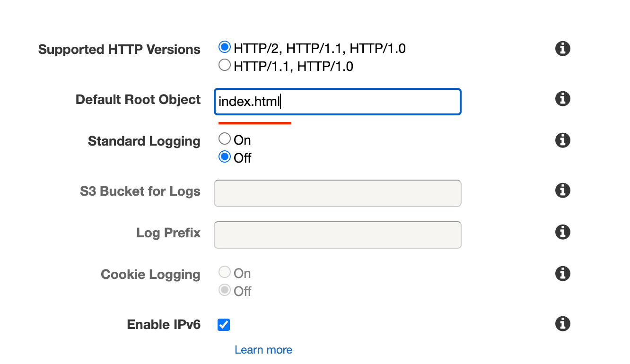
Task: Click the Supported HTTP Versions label
Action: (119, 49)
